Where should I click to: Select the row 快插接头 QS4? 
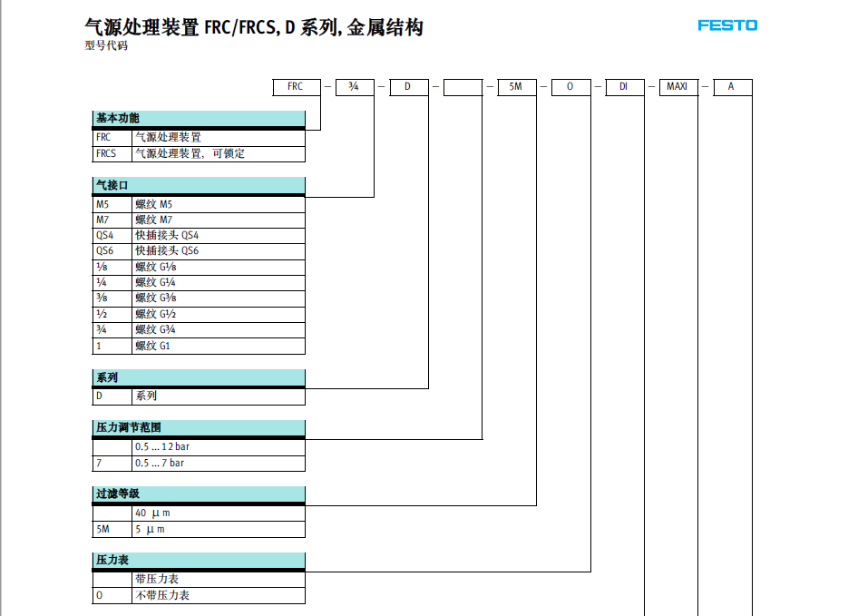[x=199, y=236]
